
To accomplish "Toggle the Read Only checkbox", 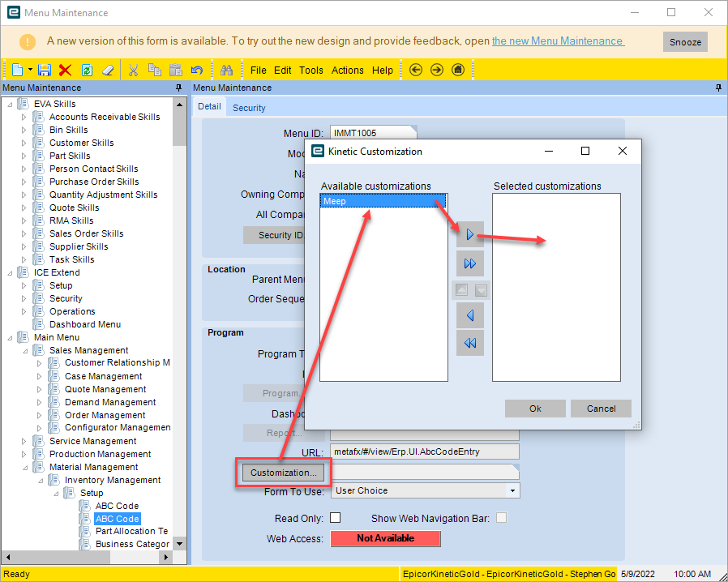I will coord(335,517).
